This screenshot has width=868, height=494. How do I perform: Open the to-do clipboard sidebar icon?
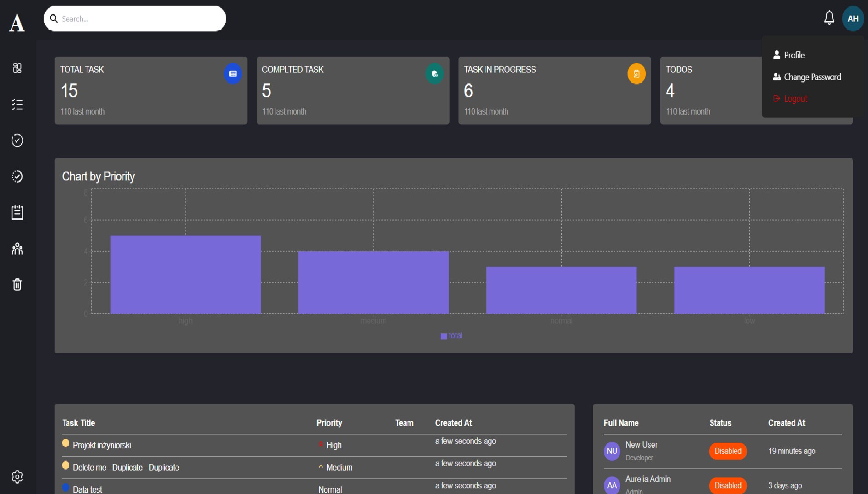coord(17,212)
